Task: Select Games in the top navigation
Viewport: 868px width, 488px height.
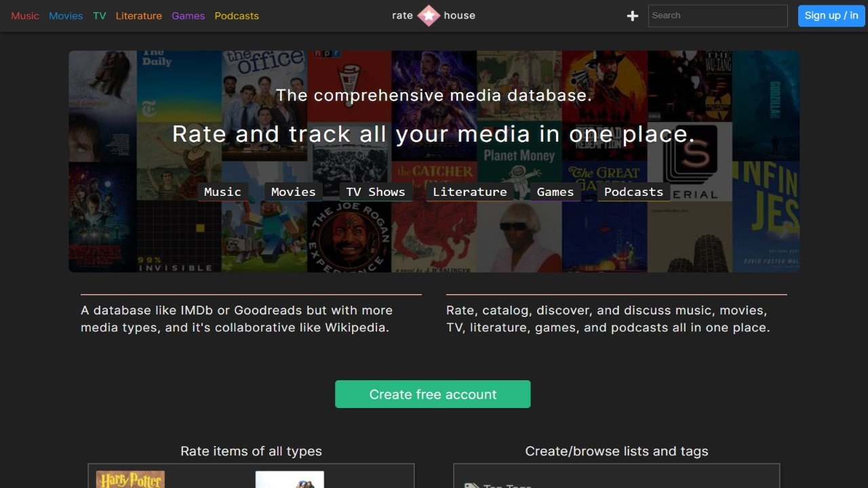Action: tap(189, 16)
